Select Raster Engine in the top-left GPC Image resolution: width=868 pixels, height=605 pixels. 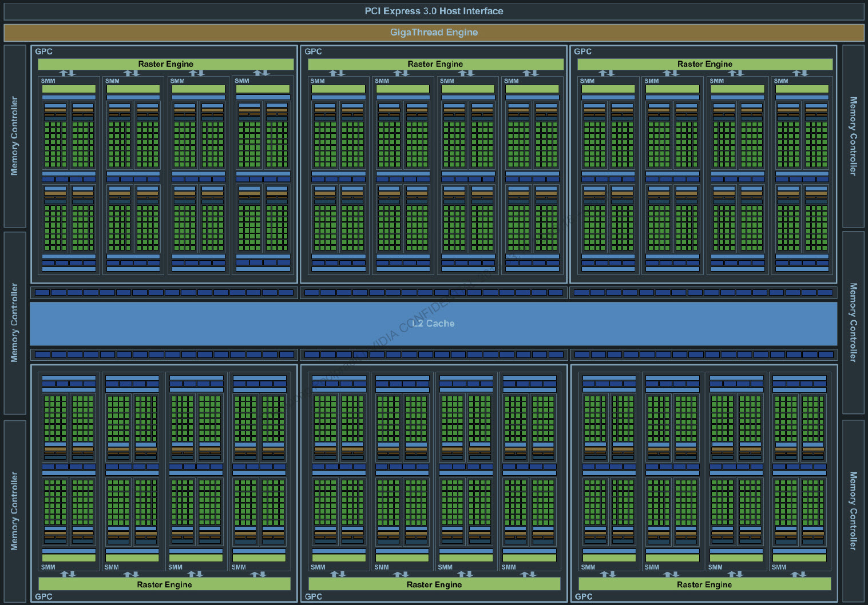[165, 64]
